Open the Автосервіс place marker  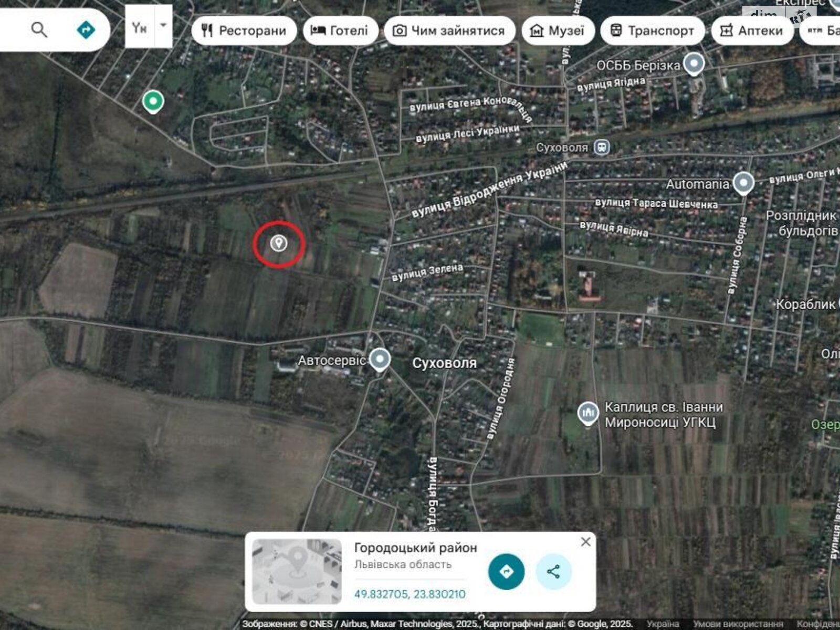point(380,360)
